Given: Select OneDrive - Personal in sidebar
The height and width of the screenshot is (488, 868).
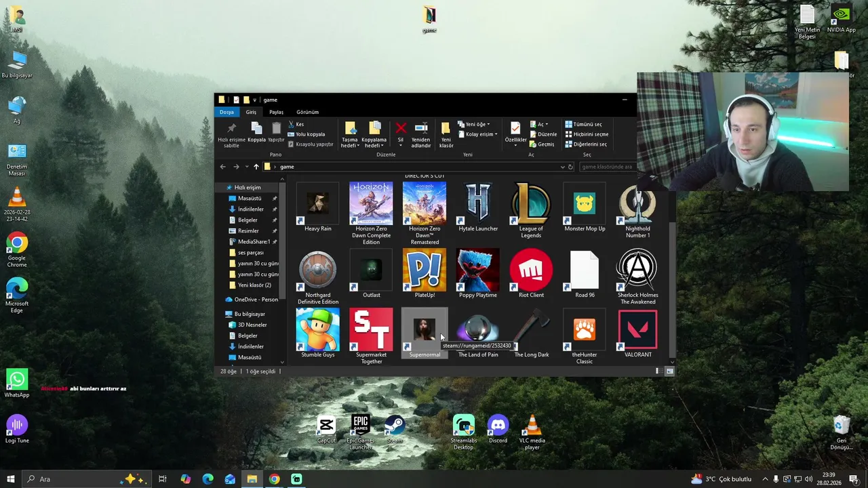Looking at the screenshot, I should click(252, 300).
